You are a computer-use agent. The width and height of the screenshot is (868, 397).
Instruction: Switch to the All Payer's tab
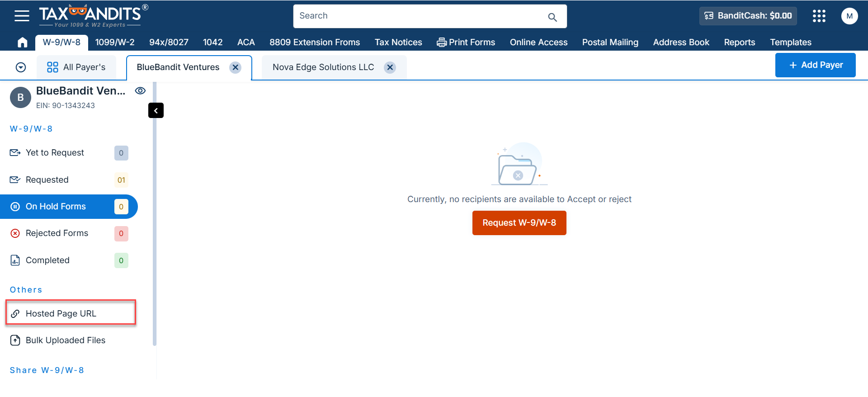click(x=76, y=67)
